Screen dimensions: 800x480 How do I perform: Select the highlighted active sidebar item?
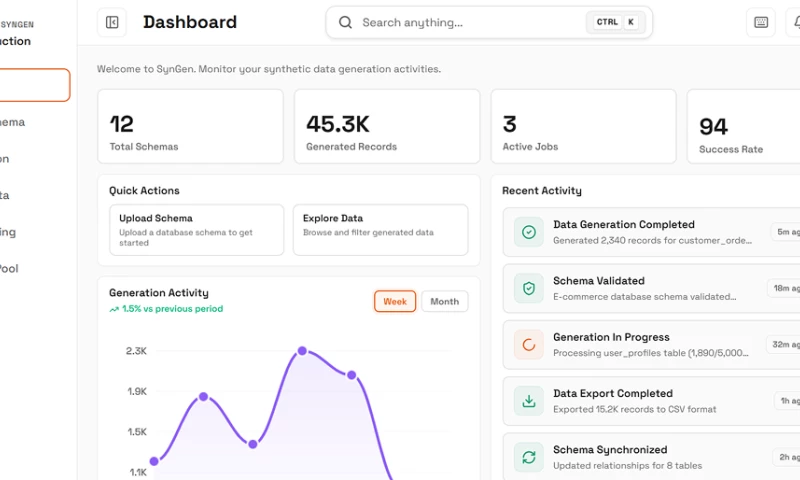(34, 85)
